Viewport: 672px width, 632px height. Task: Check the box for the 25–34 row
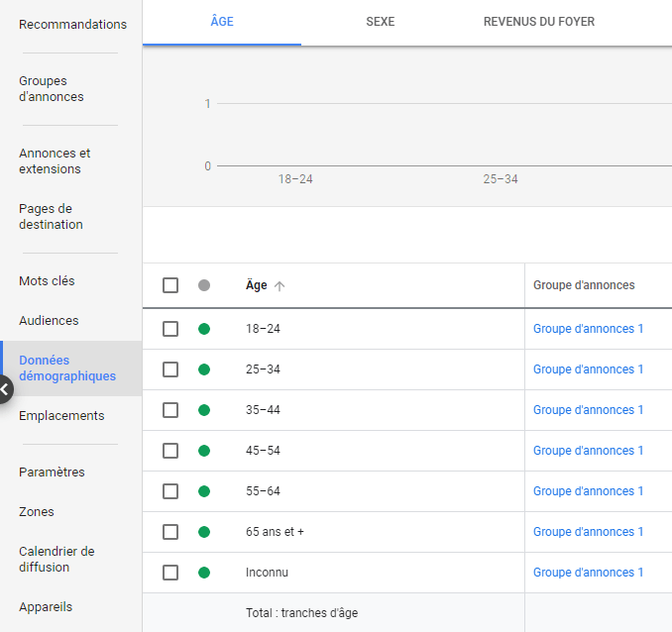170,369
